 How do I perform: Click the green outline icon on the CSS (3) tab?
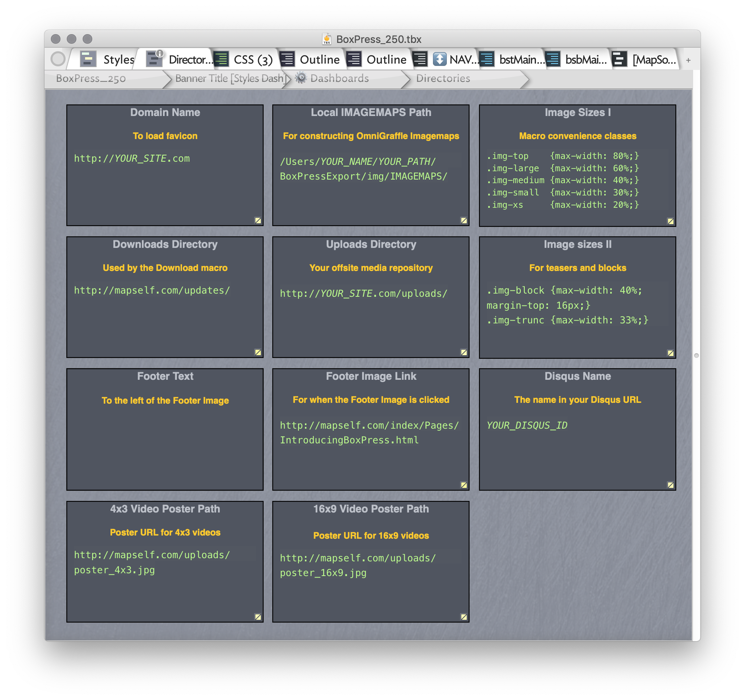click(222, 59)
